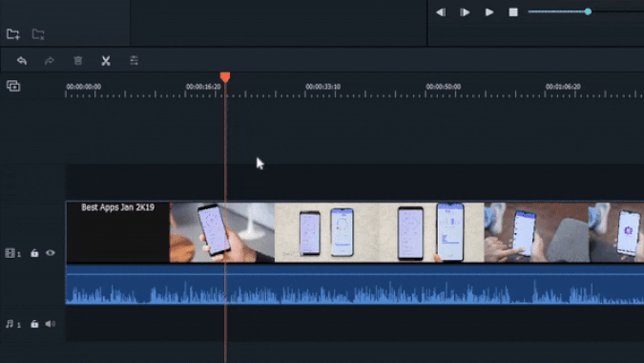Click the red playhead marker
This screenshot has width=644, height=363.
click(225, 76)
